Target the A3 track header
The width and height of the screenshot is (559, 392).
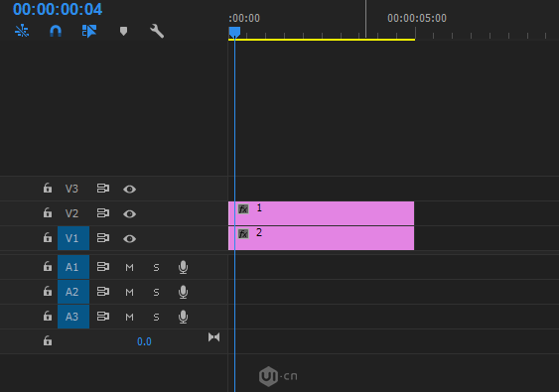coord(73,317)
